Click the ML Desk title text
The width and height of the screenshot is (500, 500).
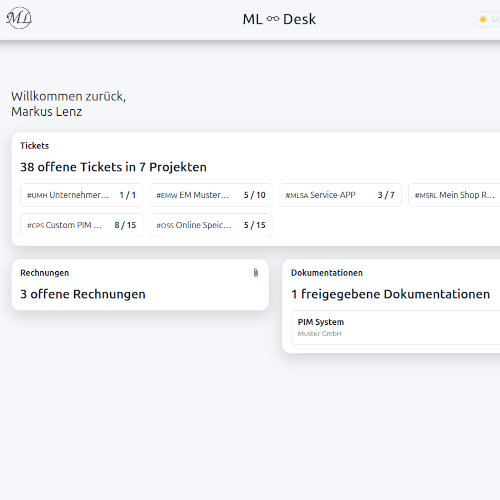click(279, 19)
